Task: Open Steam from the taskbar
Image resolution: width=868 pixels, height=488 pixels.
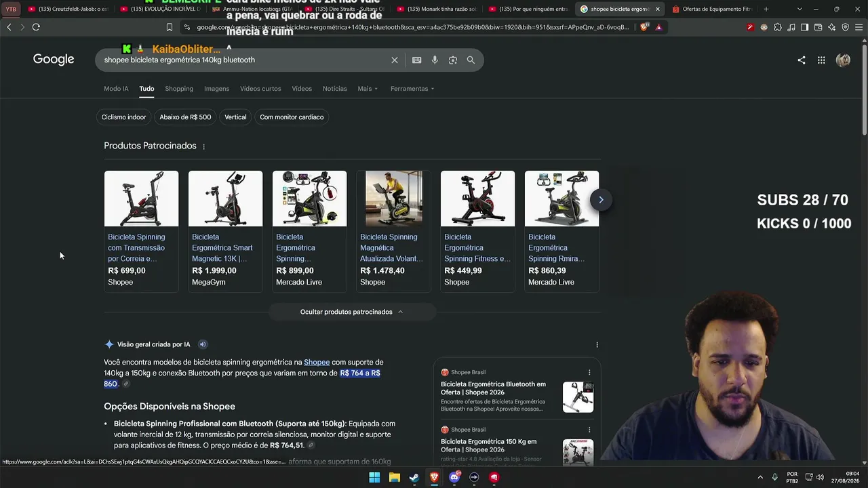Action: coord(414,477)
